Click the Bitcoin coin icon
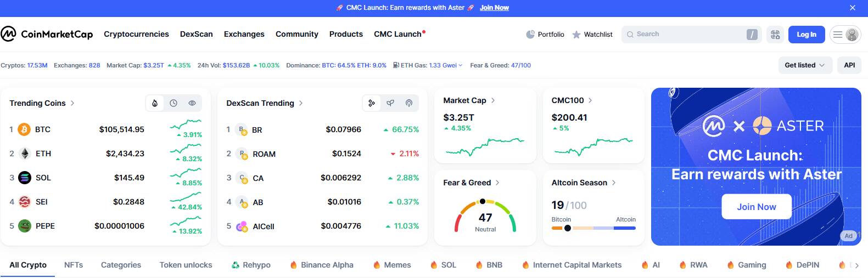Screen dimensions: 868x278 (24, 129)
